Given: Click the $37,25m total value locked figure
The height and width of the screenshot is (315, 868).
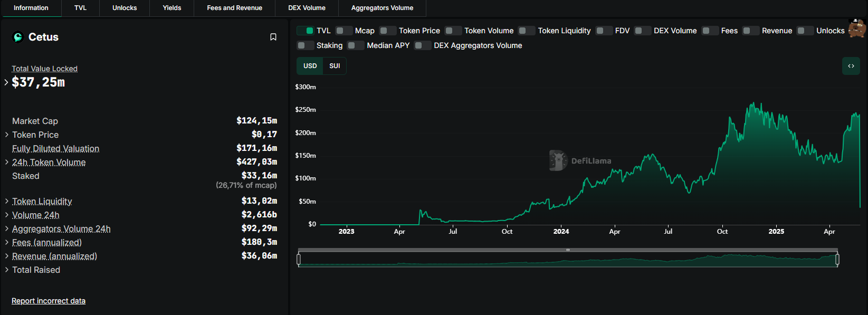Looking at the screenshot, I should pyautogui.click(x=39, y=82).
